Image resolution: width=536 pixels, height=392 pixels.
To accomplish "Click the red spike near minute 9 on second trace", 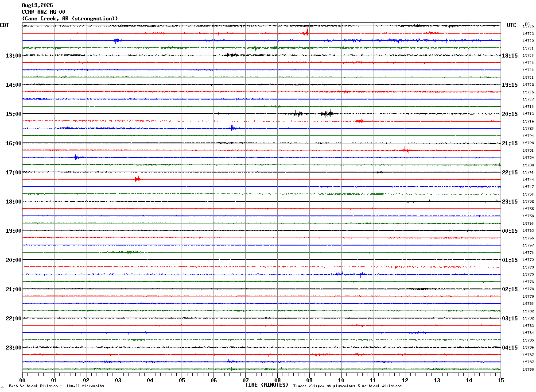I will click(x=307, y=32).
